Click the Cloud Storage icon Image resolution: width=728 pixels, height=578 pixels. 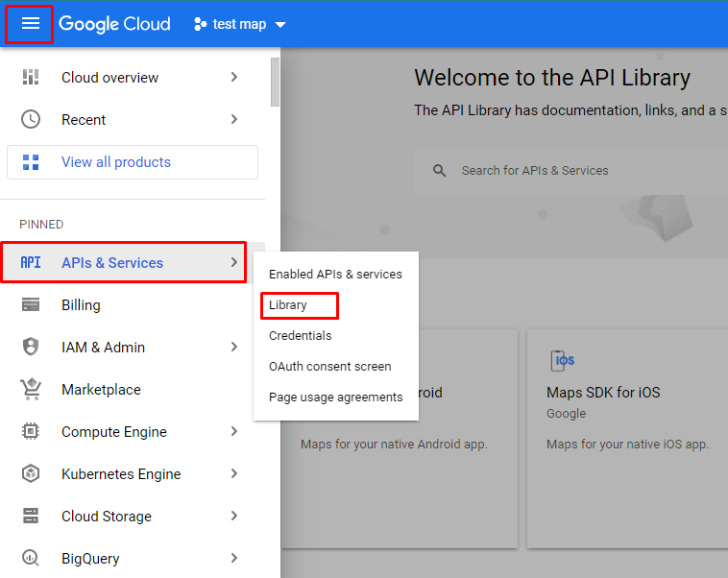[31, 517]
